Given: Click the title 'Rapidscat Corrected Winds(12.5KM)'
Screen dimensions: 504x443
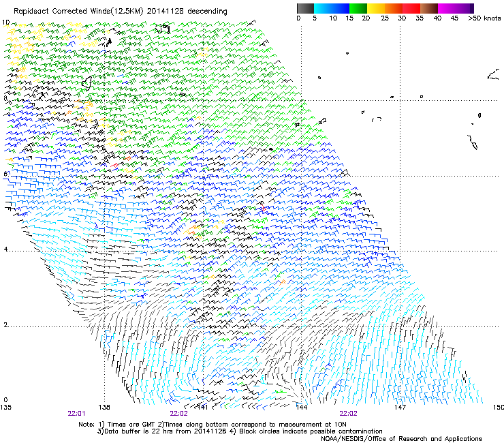Looking at the screenshot, I should [x=78, y=12].
